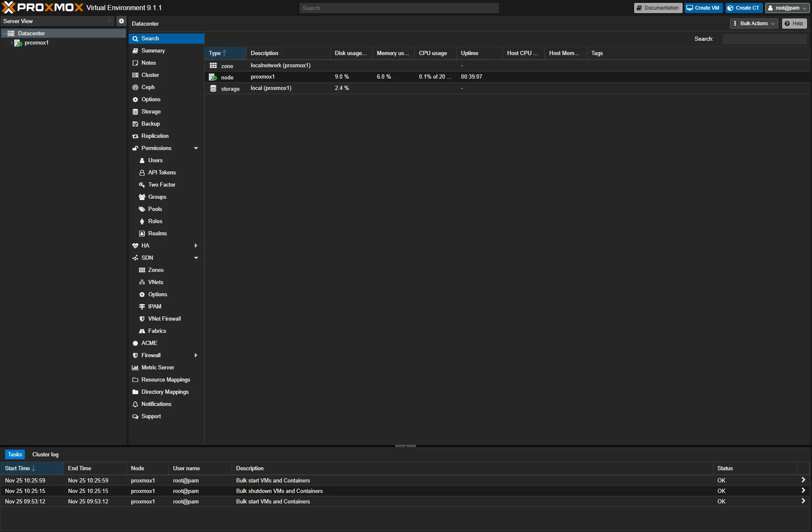Screen dimensions: 812x532
Task: Select the Metric Server section
Action: tap(157, 367)
